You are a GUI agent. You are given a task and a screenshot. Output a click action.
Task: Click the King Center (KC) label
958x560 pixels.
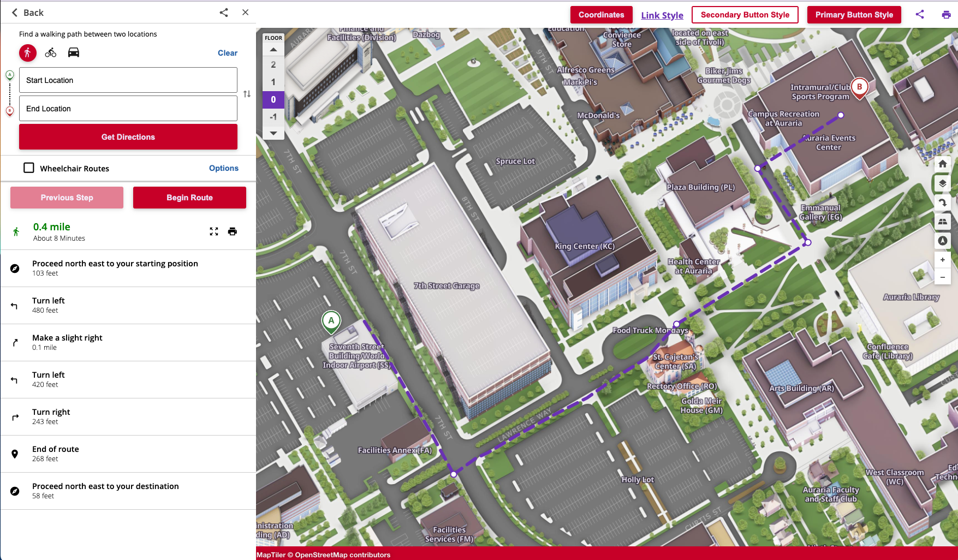[x=585, y=246]
